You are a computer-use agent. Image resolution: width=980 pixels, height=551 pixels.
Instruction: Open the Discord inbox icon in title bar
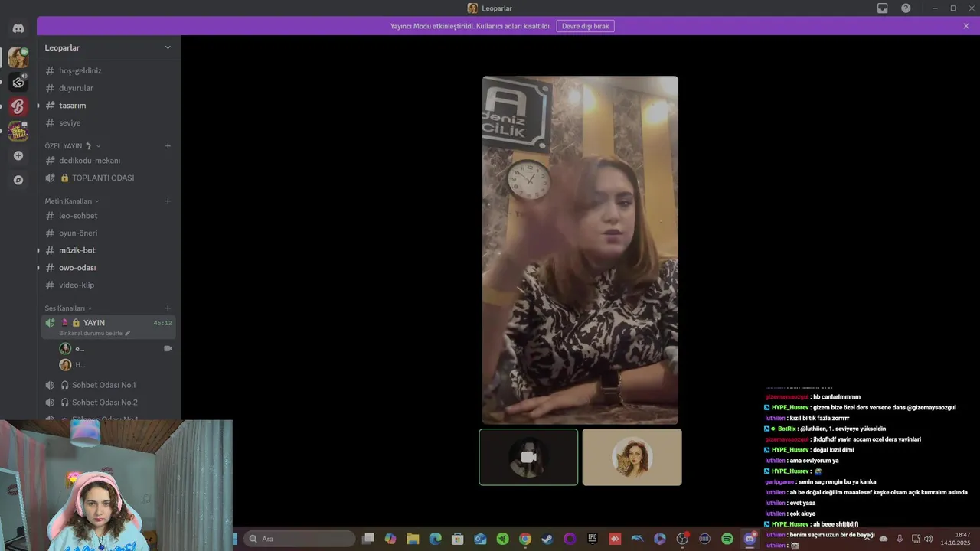point(882,8)
